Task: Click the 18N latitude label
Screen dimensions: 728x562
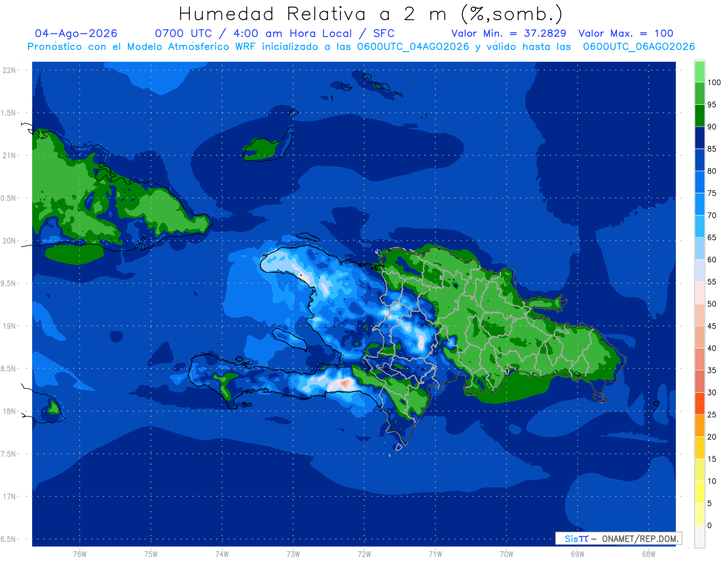Action: click(10, 412)
